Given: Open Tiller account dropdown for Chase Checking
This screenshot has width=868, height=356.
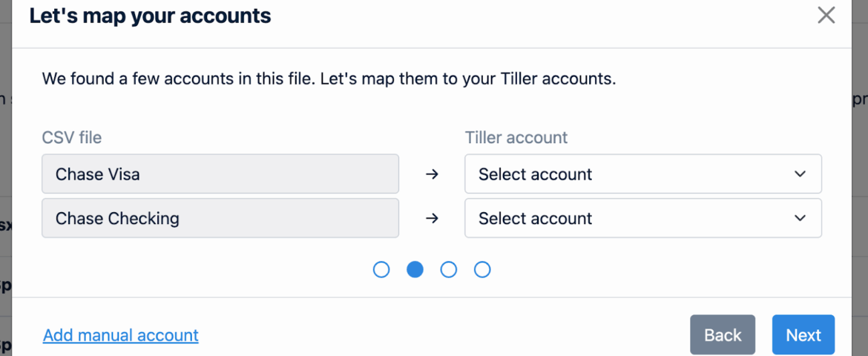Looking at the screenshot, I should pyautogui.click(x=642, y=218).
